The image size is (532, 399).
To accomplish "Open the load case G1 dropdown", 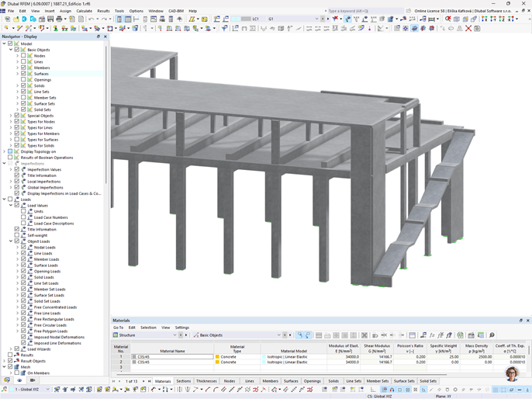I will [316, 19].
